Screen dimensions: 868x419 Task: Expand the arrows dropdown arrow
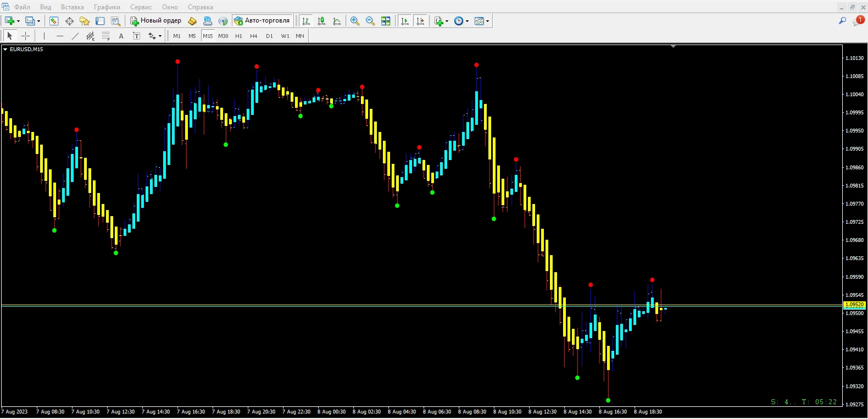[160, 36]
